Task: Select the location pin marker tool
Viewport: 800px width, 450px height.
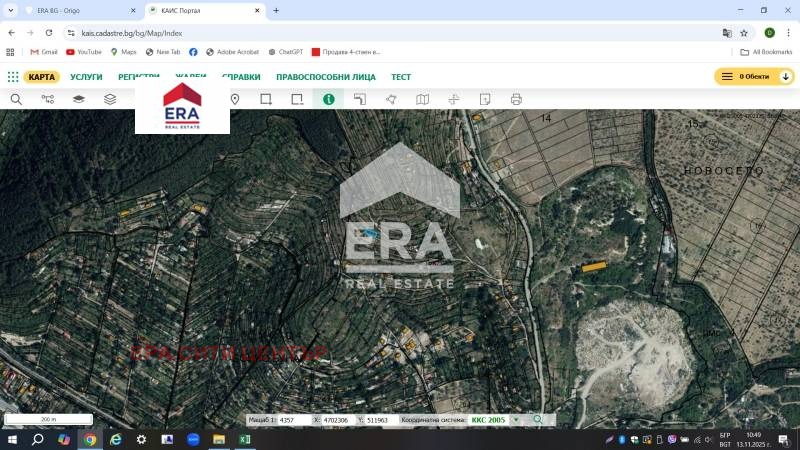Action: click(235, 99)
